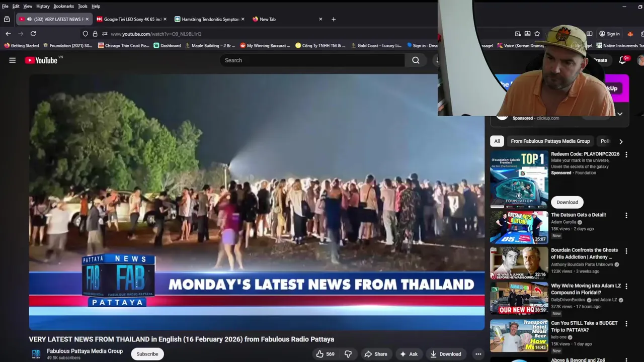Click Download button on Foundation ad
Image resolution: width=644 pixels, height=362 pixels.
coord(567,202)
